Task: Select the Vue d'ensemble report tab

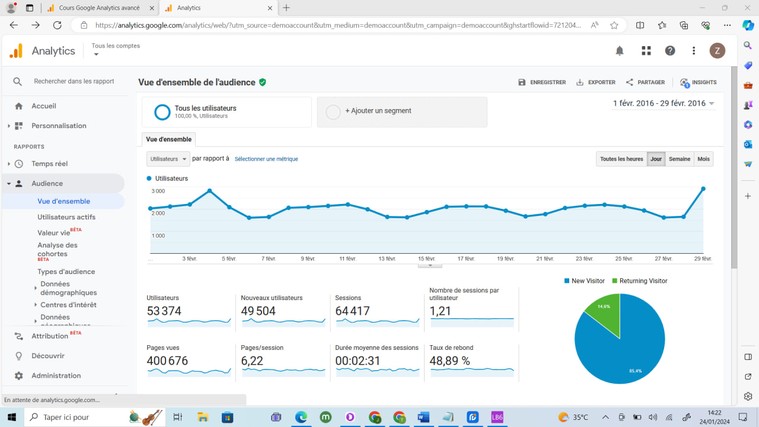Action: point(168,139)
